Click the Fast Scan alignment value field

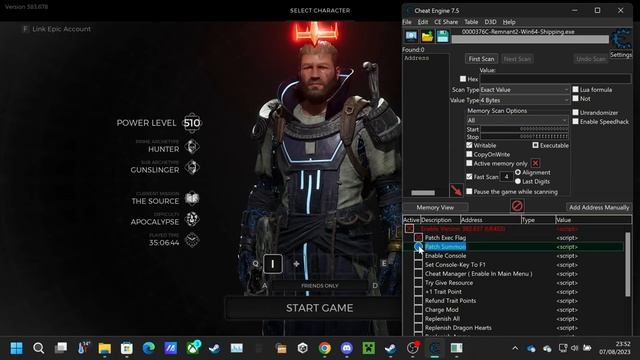[x=507, y=177]
